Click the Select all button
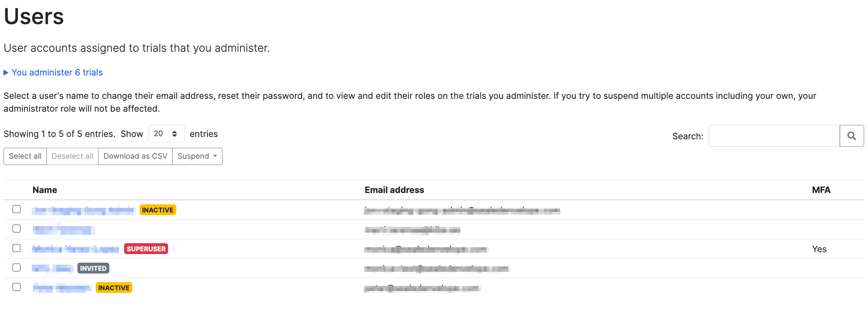This screenshot has width=868, height=321. 25,156
